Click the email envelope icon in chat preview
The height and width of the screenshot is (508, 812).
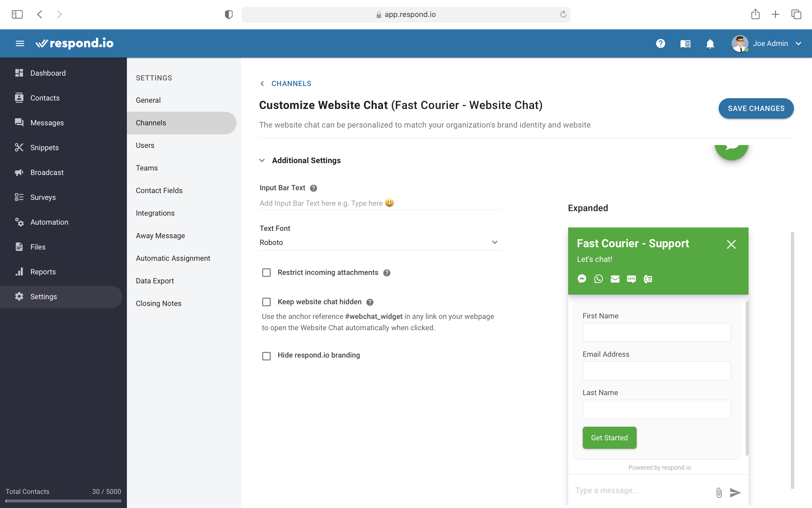(x=615, y=279)
